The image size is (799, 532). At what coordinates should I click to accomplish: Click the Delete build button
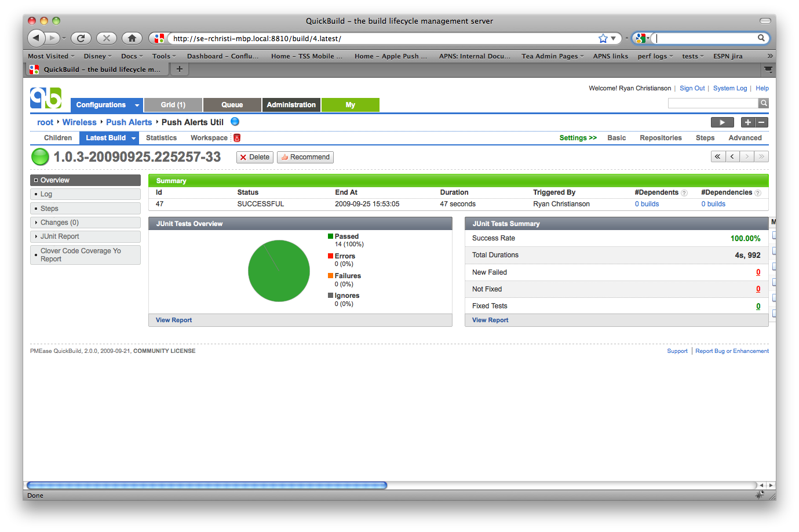pos(254,157)
